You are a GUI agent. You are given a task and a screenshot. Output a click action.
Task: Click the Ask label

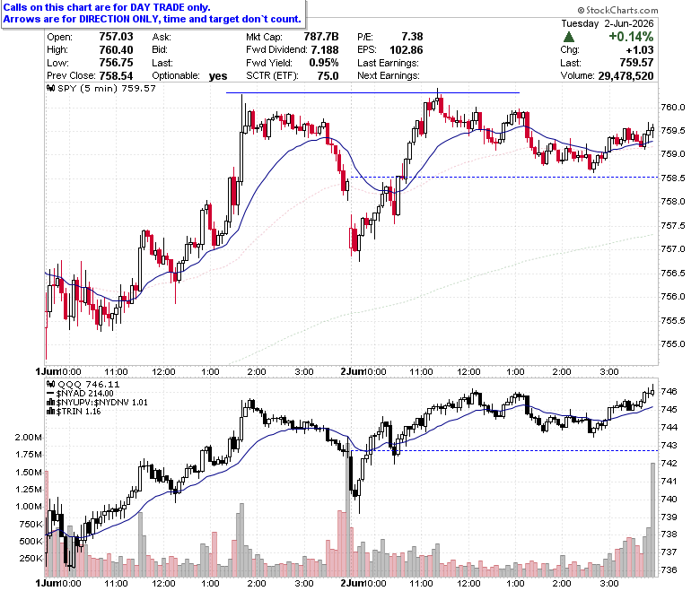162,37
